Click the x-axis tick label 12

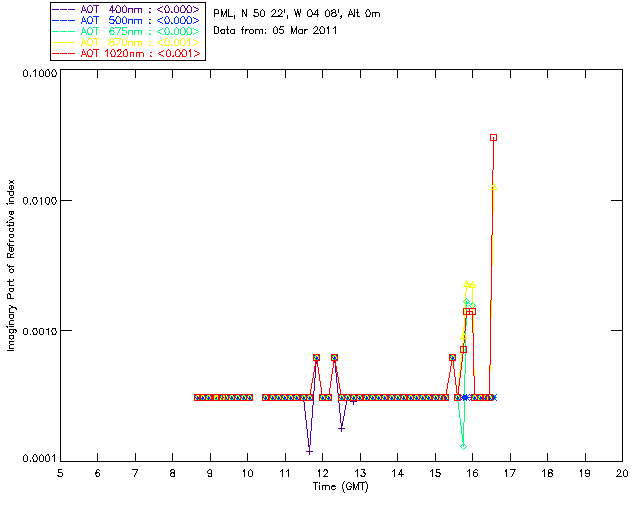point(322,473)
